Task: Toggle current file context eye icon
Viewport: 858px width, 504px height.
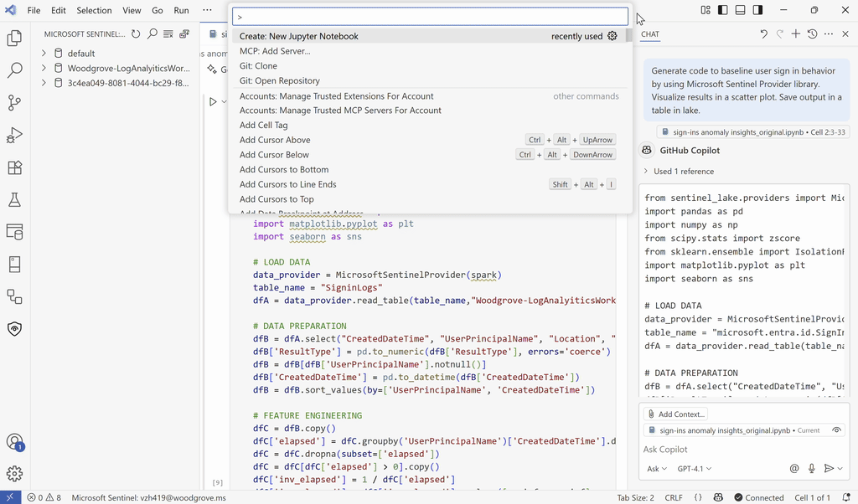Action: click(x=836, y=430)
